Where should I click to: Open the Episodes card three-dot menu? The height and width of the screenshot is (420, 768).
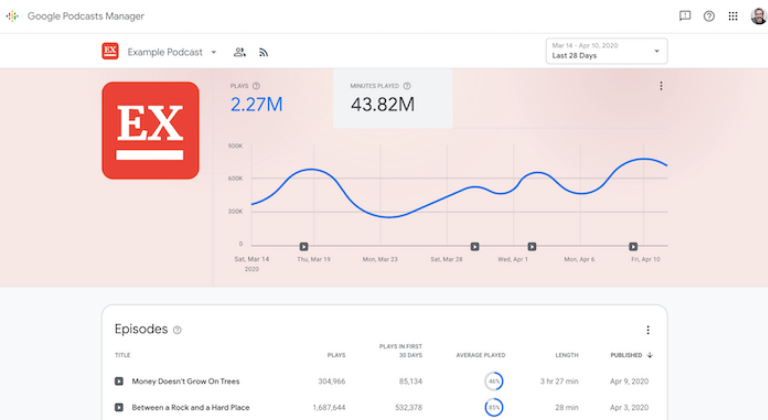tap(648, 330)
